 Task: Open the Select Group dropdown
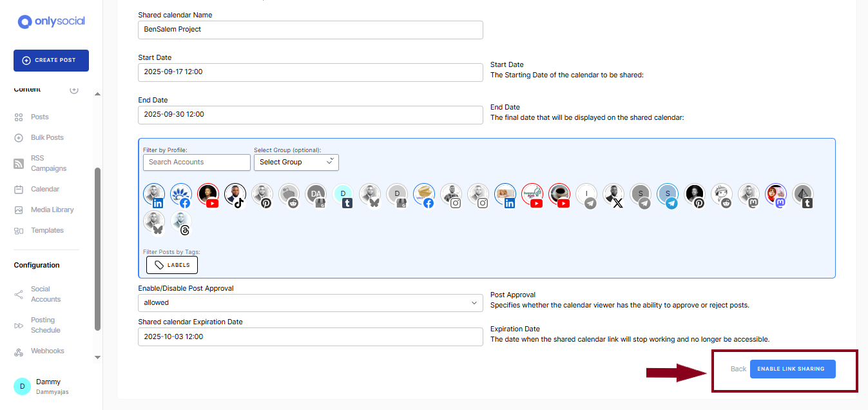pyautogui.click(x=296, y=162)
